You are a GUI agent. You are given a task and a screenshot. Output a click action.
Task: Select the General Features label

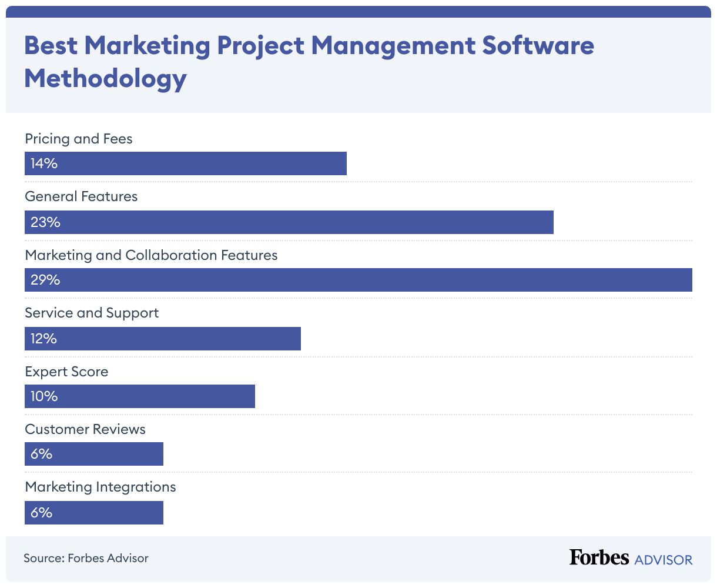(x=81, y=196)
